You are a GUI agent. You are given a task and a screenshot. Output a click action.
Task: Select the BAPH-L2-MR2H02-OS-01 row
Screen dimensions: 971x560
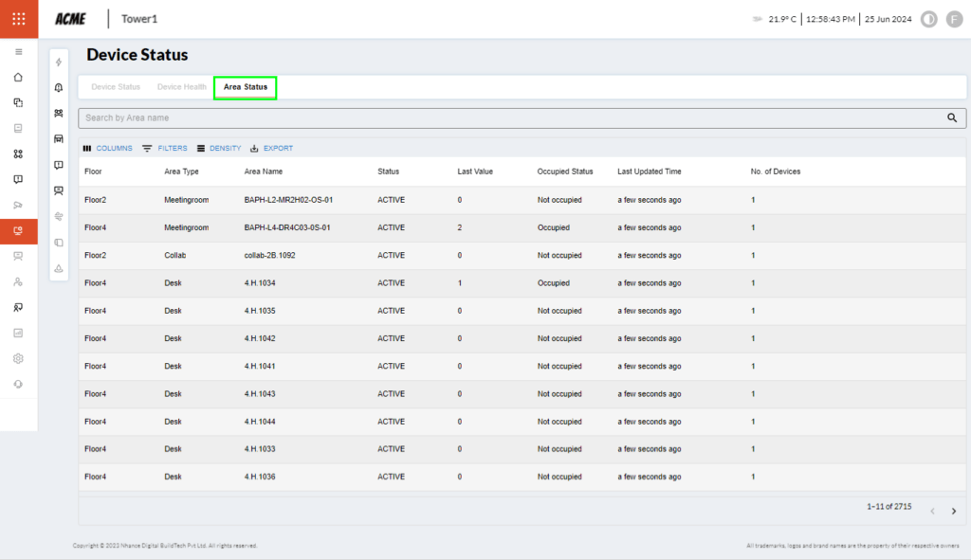coord(288,200)
